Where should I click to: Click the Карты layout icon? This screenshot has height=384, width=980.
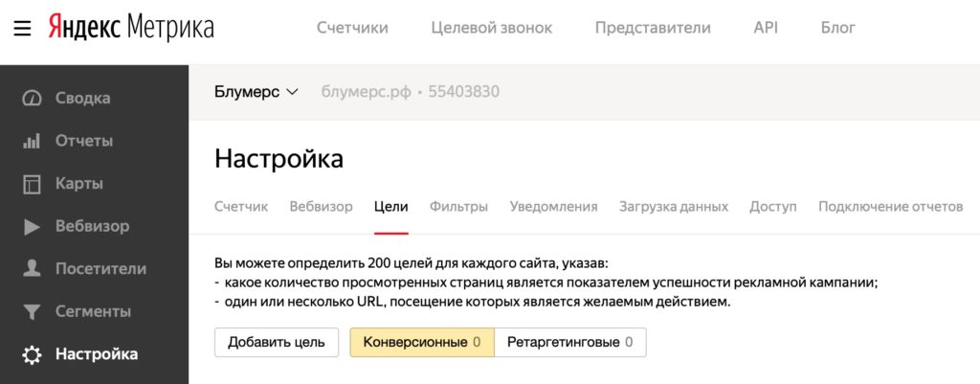[33, 184]
